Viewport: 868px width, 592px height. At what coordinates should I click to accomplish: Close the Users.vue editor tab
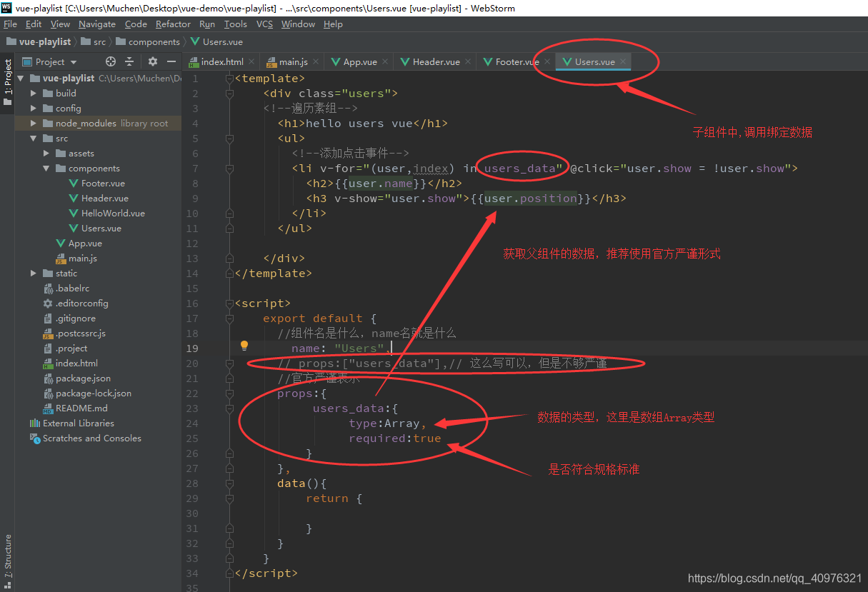click(x=623, y=62)
